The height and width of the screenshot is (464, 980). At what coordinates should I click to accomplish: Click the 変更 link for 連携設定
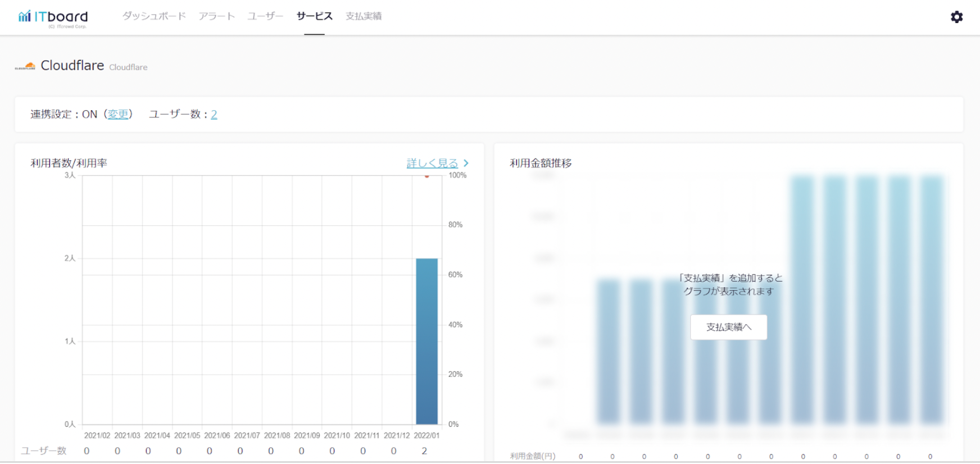(x=118, y=114)
